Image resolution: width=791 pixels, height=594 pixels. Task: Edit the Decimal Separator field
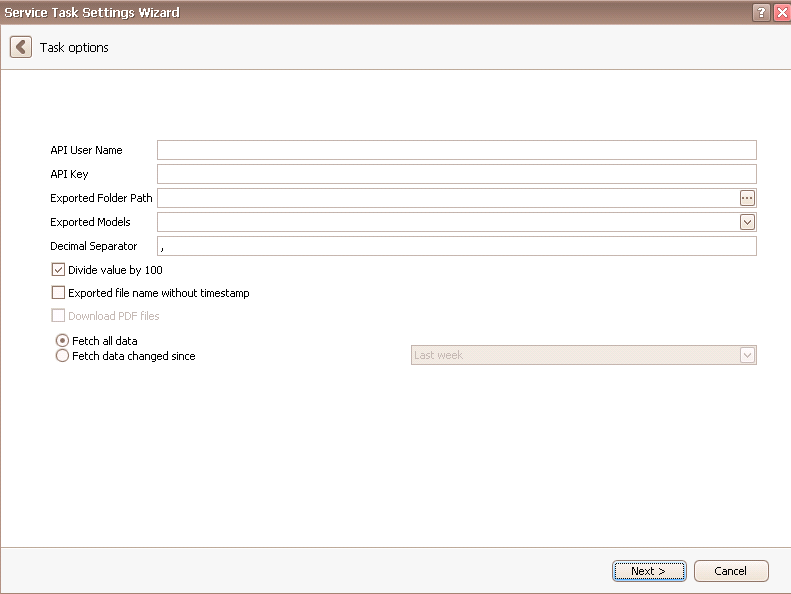457,246
